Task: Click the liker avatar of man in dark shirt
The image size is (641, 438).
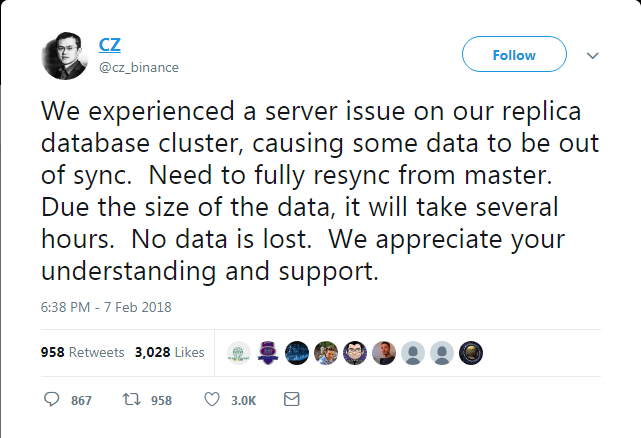Action: tap(383, 352)
